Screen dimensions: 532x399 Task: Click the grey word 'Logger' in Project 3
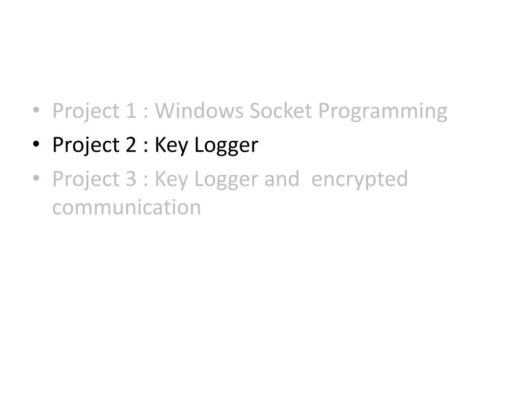tap(227, 180)
